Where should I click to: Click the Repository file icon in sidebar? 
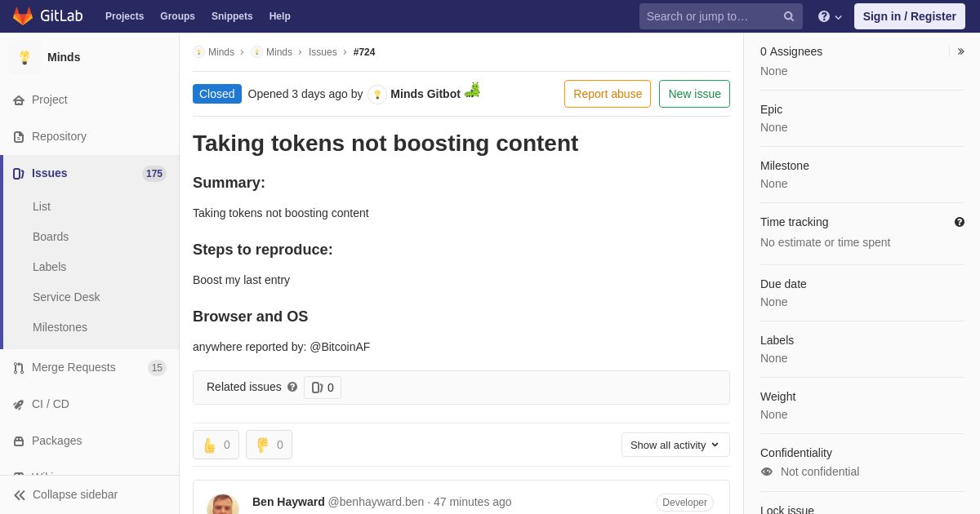tap(19, 137)
